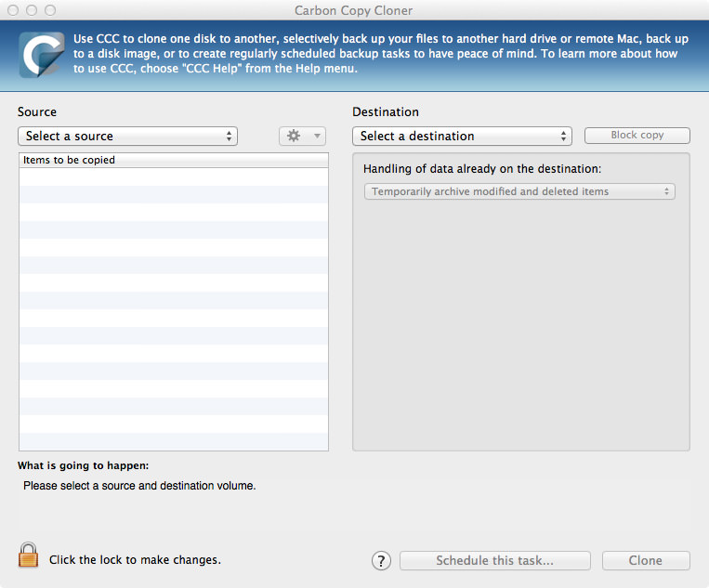709x588 pixels.
Task: Click the 'Handling of data already on the destination' label
Action: click(x=482, y=169)
